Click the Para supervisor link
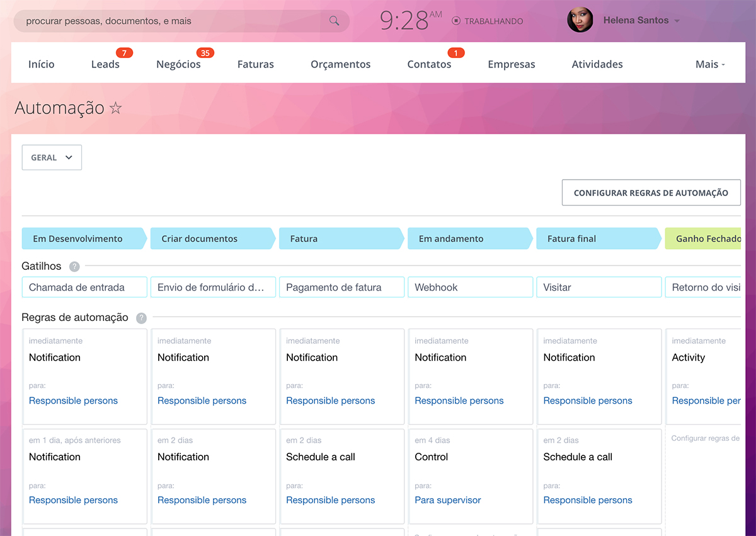Screen dimensions: 756x536 pos(447,500)
